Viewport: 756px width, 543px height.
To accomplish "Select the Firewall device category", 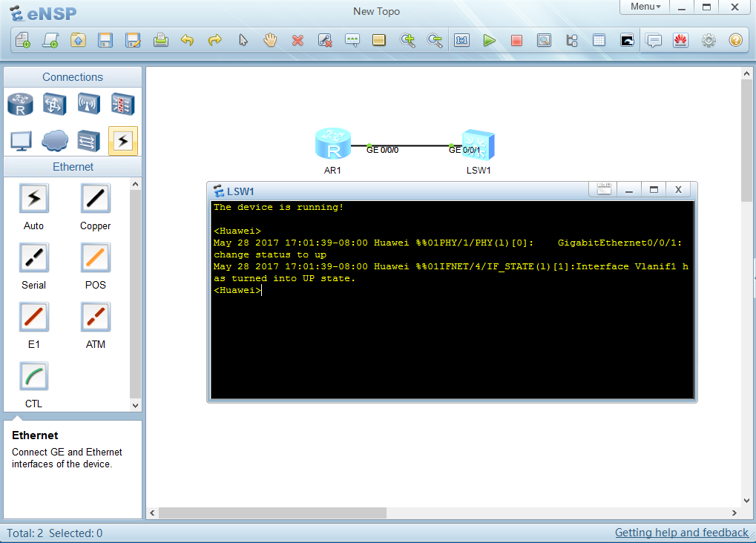I will point(123,104).
